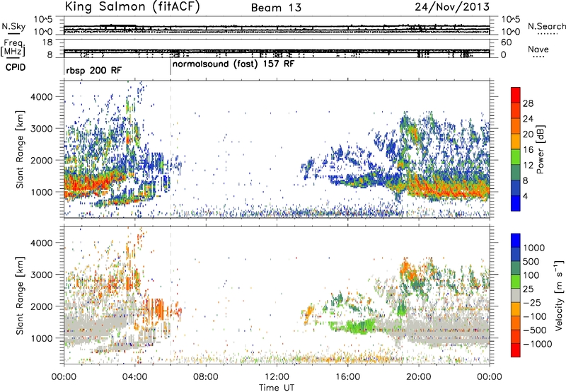Screen dimensions: 566x392
Task: Click 'Slant Range [km]' on the velocity panel
Action: (x=20, y=295)
